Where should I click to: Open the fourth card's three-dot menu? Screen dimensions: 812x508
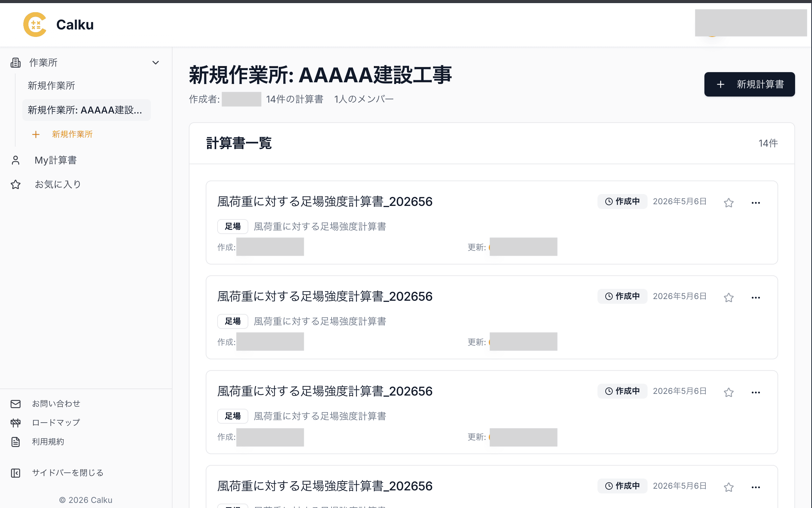(x=756, y=487)
